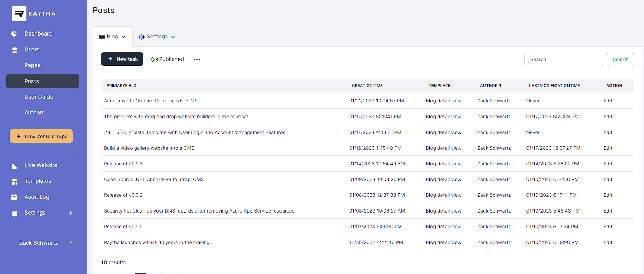Edit the Raytha launches v0.9.0 post

tap(608, 243)
